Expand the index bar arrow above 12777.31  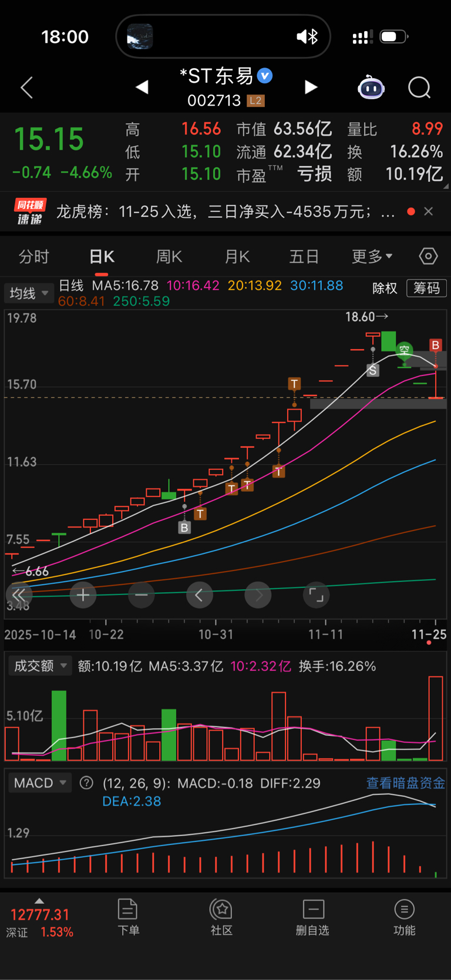click(39, 901)
